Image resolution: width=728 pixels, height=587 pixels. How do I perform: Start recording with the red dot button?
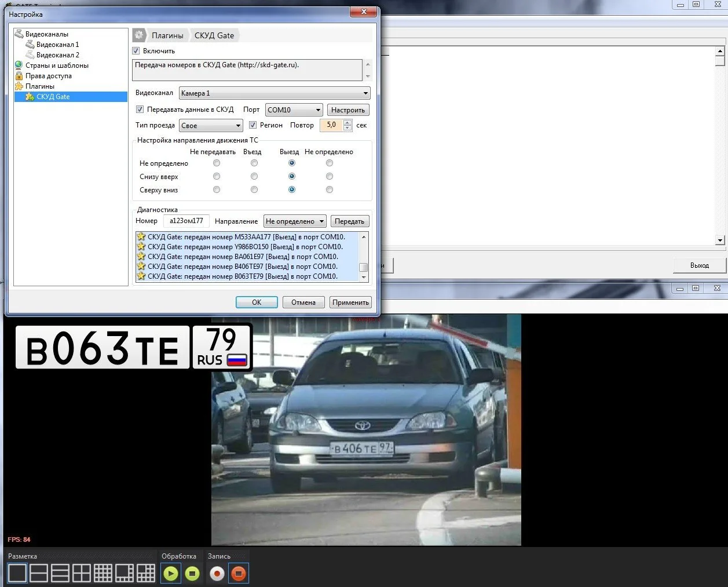[217, 574]
